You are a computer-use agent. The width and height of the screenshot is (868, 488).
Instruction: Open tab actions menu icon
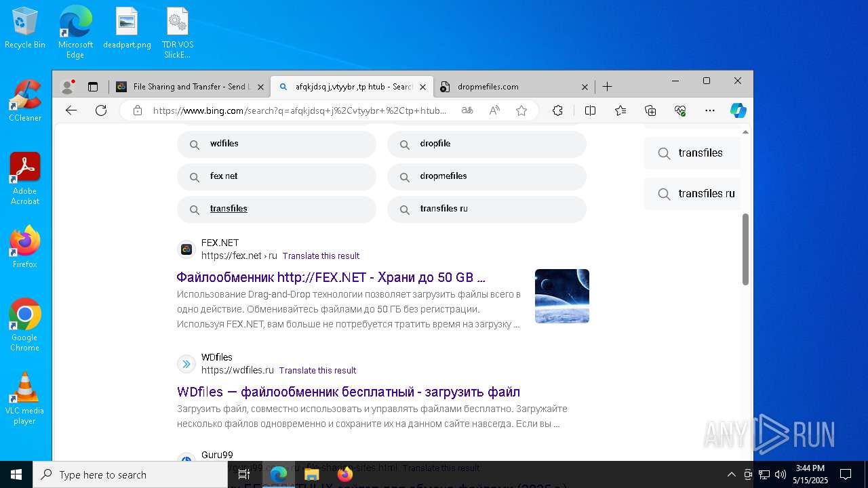(93, 87)
